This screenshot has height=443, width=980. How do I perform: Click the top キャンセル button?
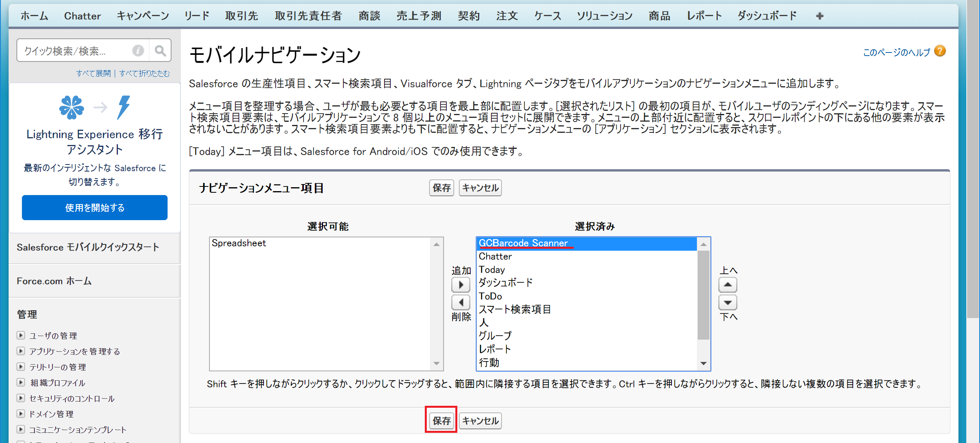480,188
